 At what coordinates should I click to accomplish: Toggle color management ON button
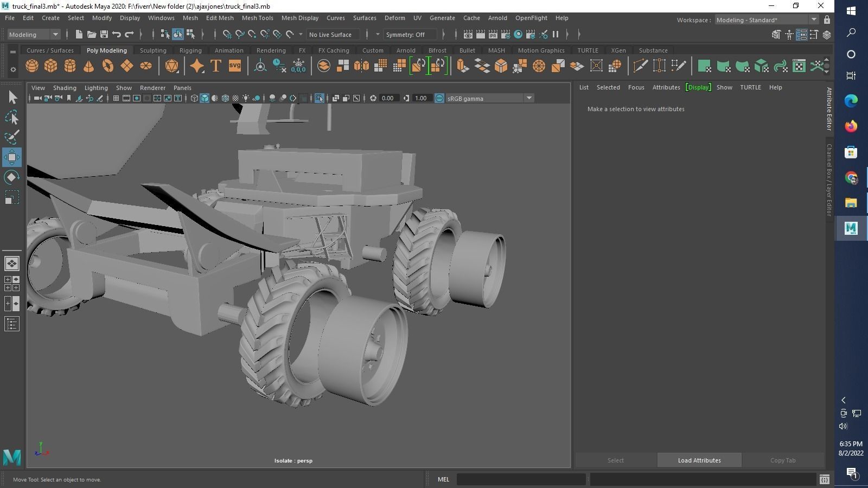point(439,98)
